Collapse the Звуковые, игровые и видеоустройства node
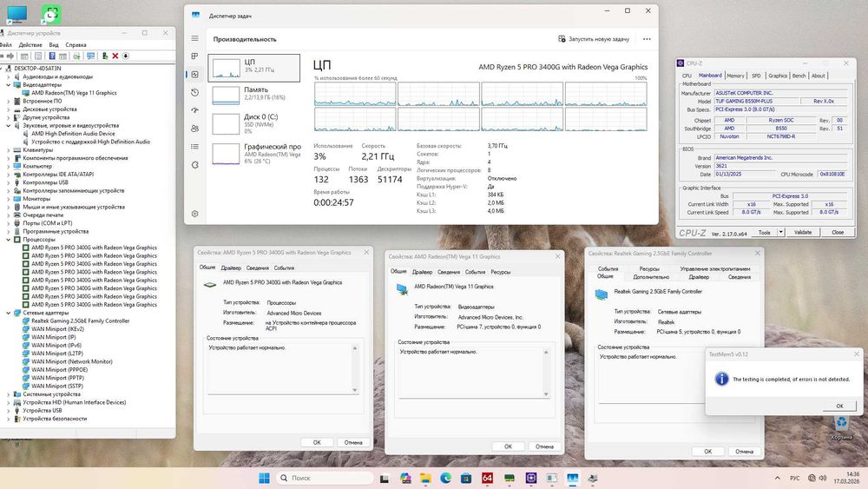Screen dimensions: 868x489 pyautogui.click(x=9, y=126)
